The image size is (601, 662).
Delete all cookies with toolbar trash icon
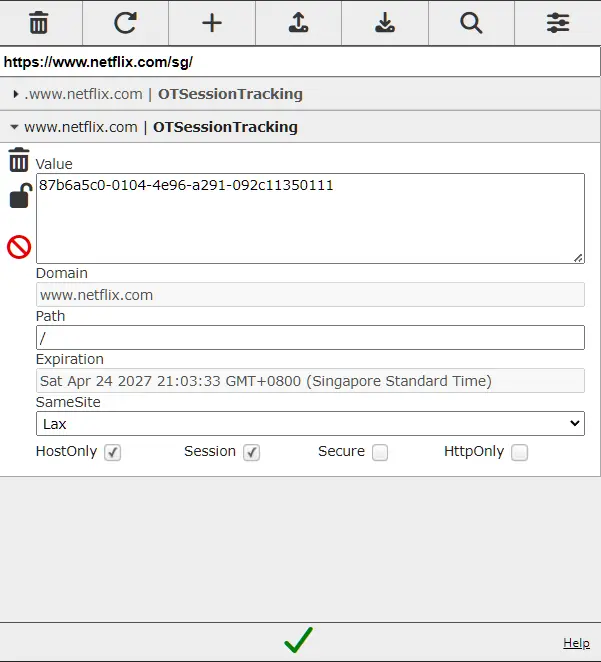click(38, 23)
